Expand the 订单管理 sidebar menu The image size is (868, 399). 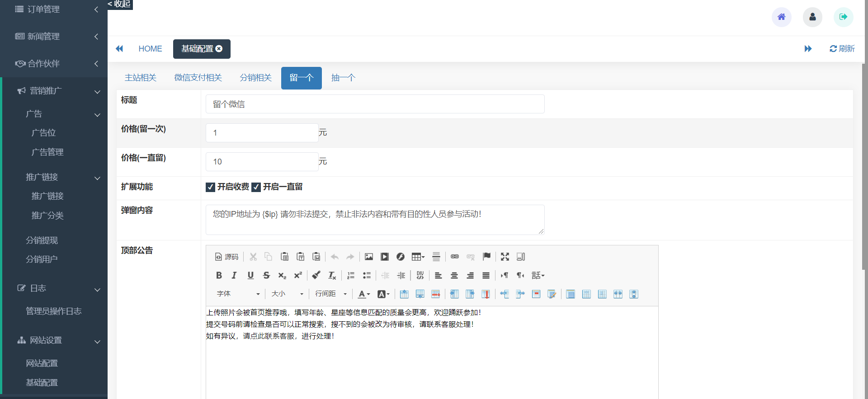(54, 9)
